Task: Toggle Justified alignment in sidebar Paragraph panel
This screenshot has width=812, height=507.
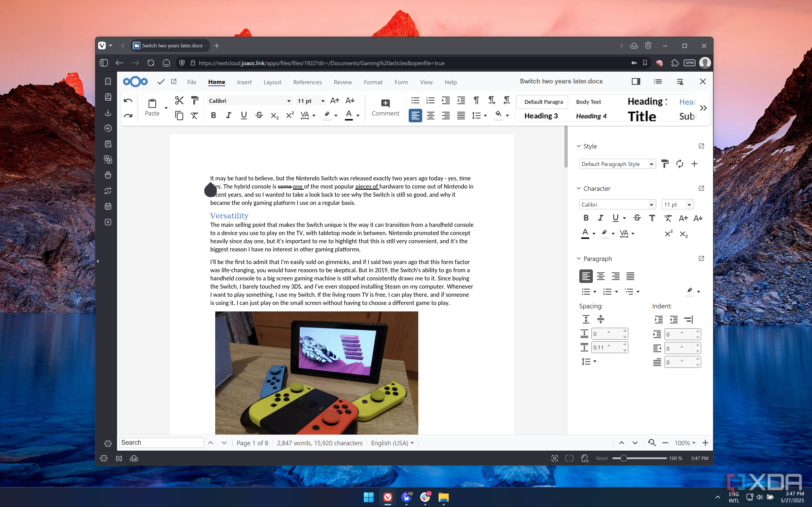Action: click(x=630, y=276)
